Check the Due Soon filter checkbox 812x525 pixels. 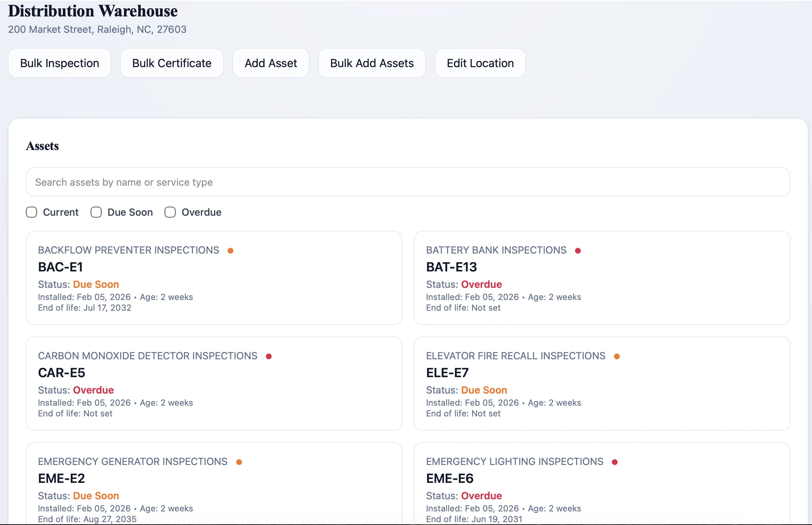[95, 212]
